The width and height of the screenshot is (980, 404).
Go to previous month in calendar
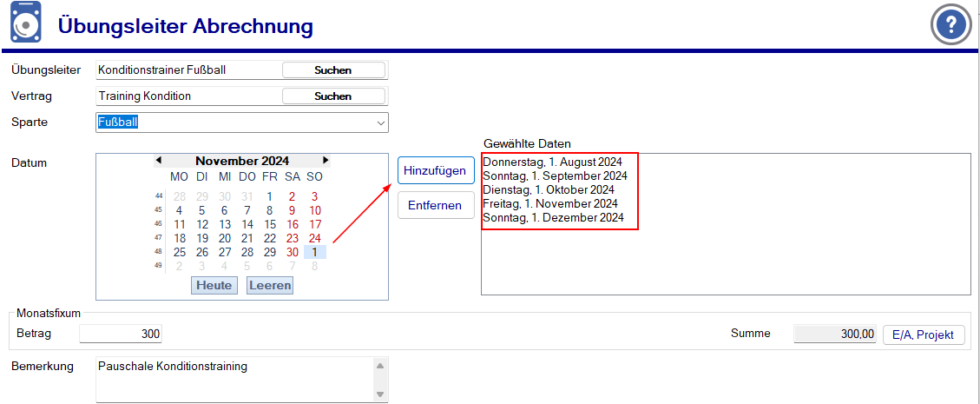(x=159, y=161)
